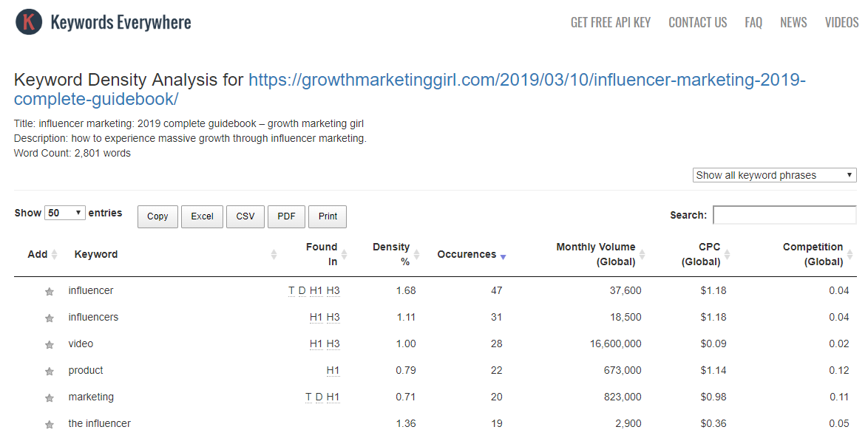Click the 673,000 monthly volume value

click(x=623, y=370)
